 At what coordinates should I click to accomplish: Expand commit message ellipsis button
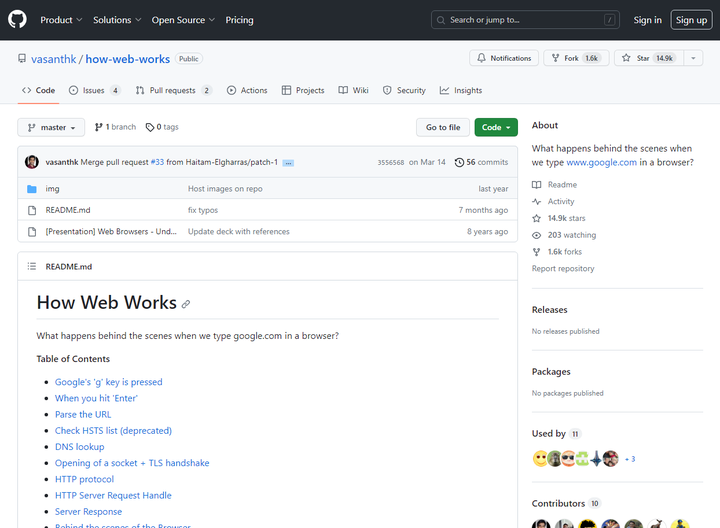[288, 163]
